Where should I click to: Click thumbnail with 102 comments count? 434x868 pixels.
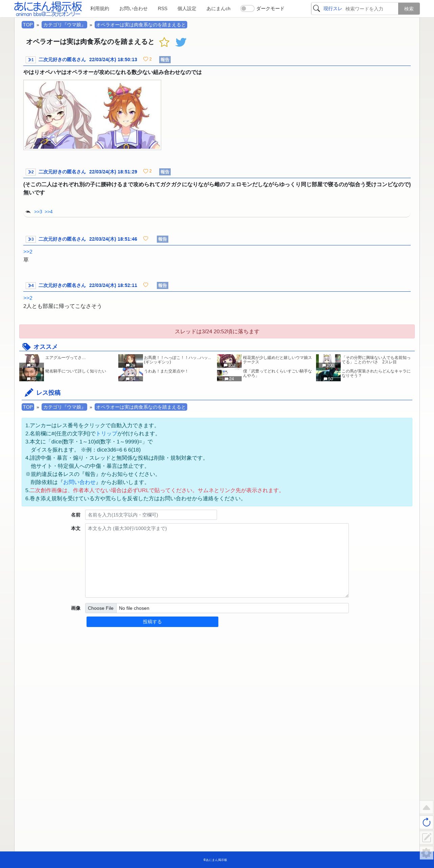[229, 361]
